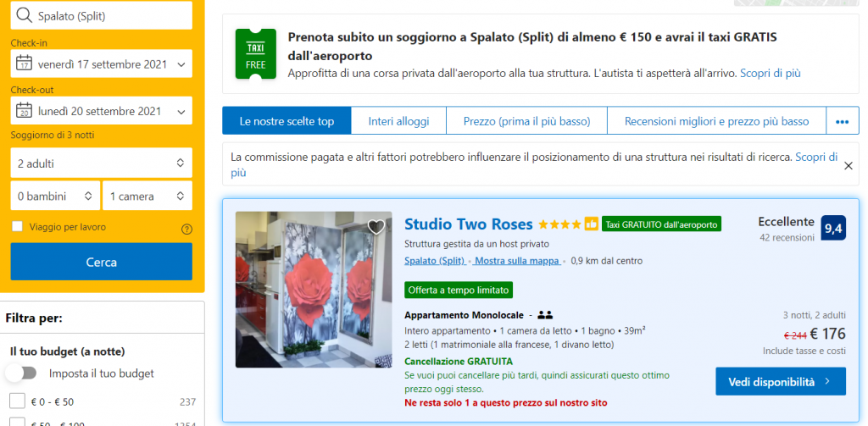
Task: Tick the Viaggio per lavoro checkbox
Action: [18, 226]
